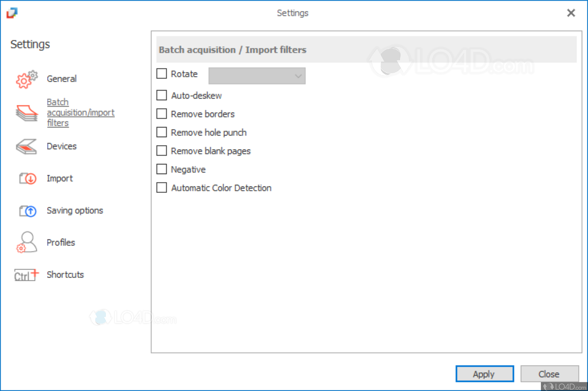Click the Apply button
Viewport: 588px width, 391px height.
[484, 374]
